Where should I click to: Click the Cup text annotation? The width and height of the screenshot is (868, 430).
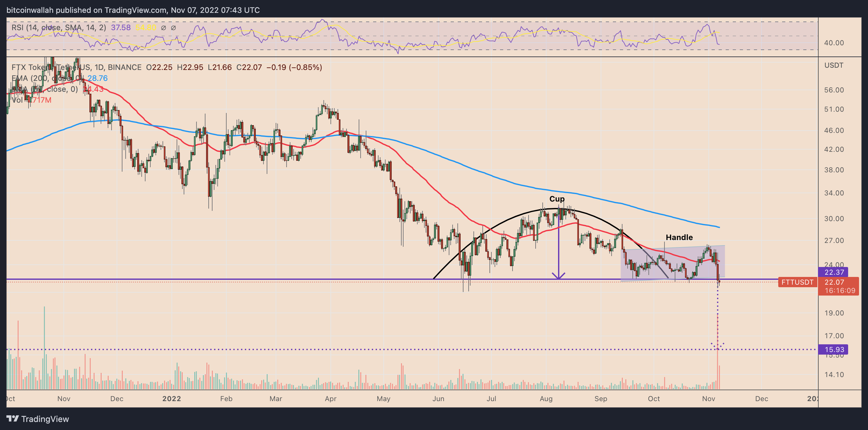(x=557, y=199)
